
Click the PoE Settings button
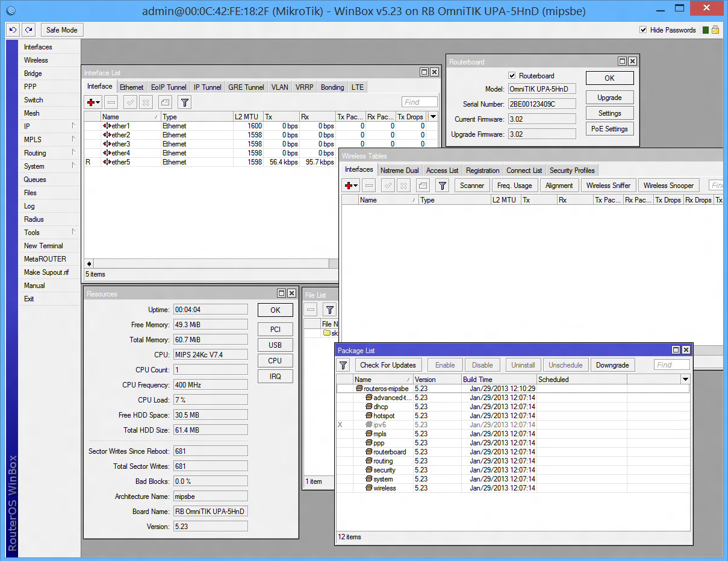coord(609,129)
